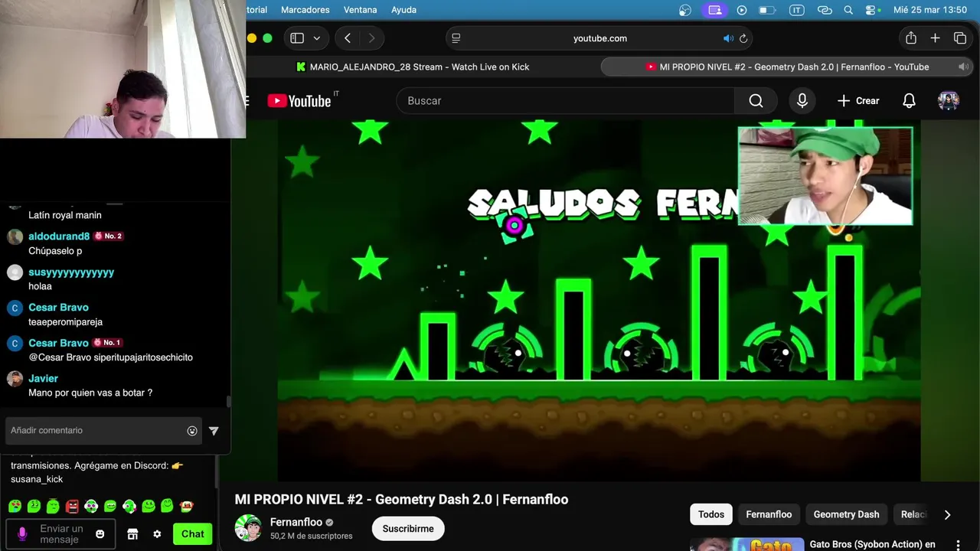980x551 pixels.
Task: Focus the YouTube Buscar search field
Action: point(565,101)
